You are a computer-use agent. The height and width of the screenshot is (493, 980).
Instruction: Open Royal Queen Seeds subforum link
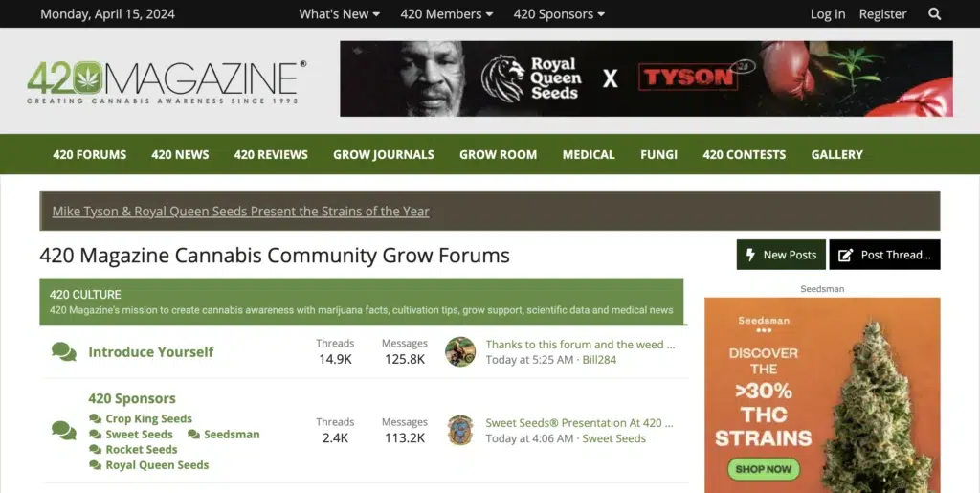pos(157,465)
